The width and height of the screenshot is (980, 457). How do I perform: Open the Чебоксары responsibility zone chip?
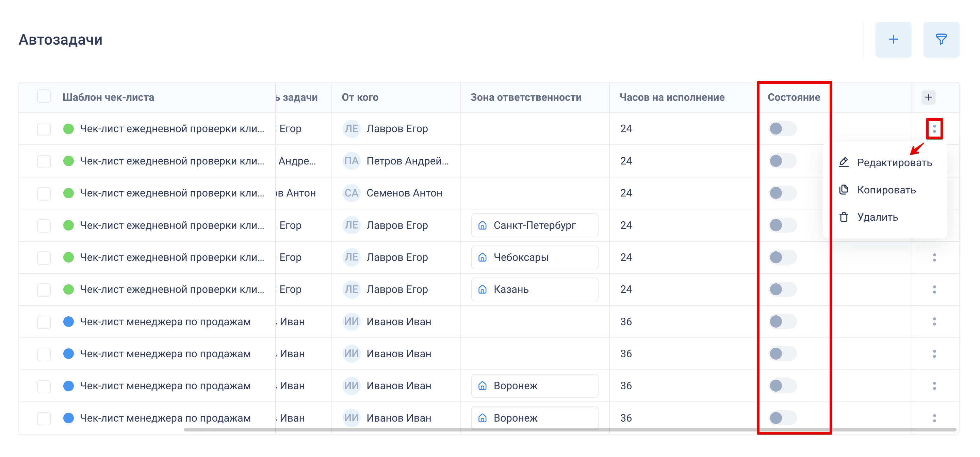tap(535, 257)
